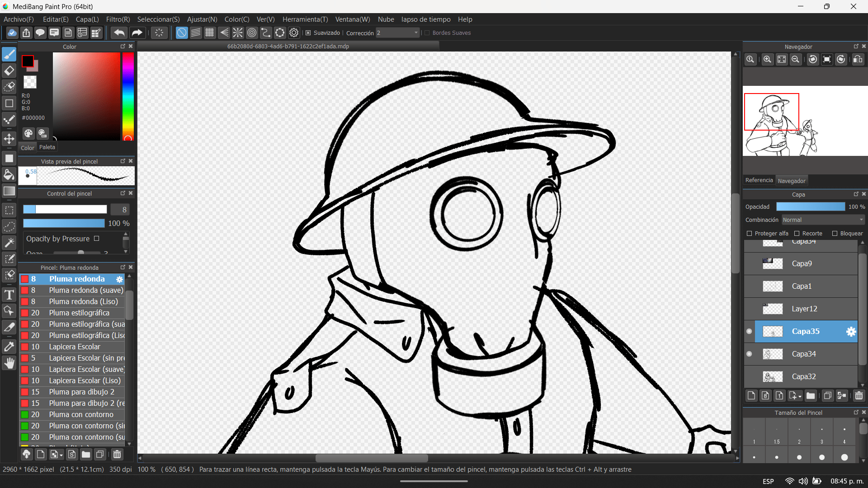Open the Filtro(R) menu
868x488 pixels.
pos(118,19)
